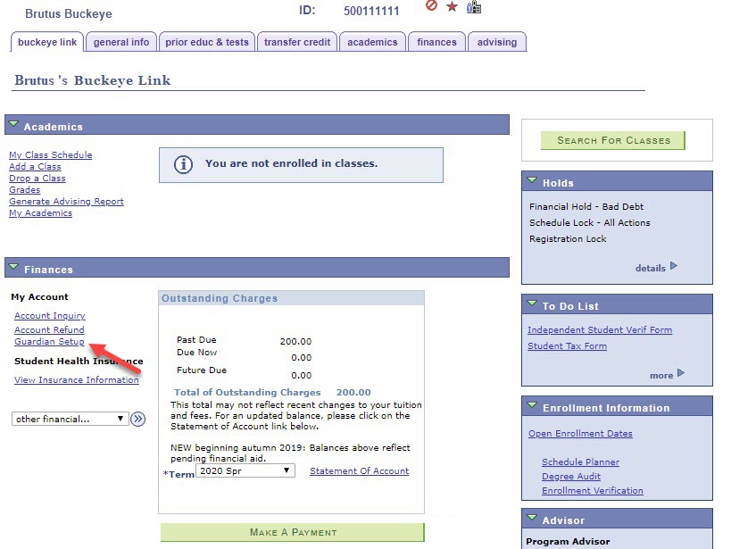Screen dimensions: 756x549
Task: Open the Guardian Setup link
Action: coord(49,341)
